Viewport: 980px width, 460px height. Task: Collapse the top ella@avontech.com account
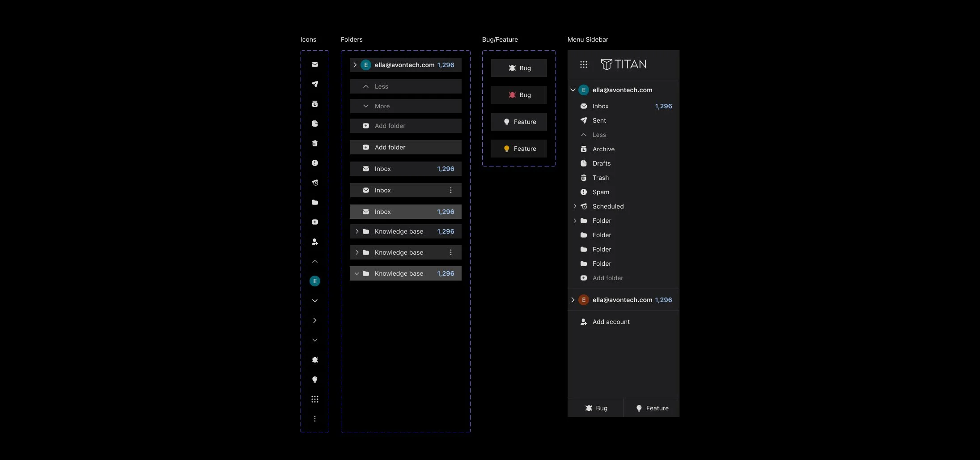click(573, 89)
